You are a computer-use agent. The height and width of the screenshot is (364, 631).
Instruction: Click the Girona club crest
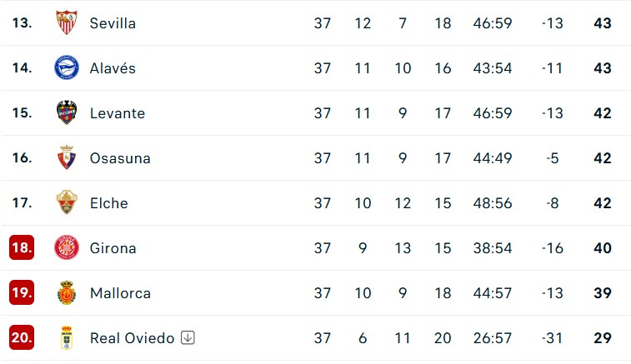coord(67,247)
